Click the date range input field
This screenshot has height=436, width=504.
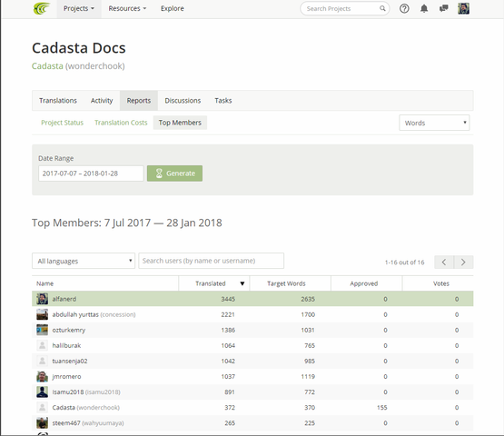(91, 173)
